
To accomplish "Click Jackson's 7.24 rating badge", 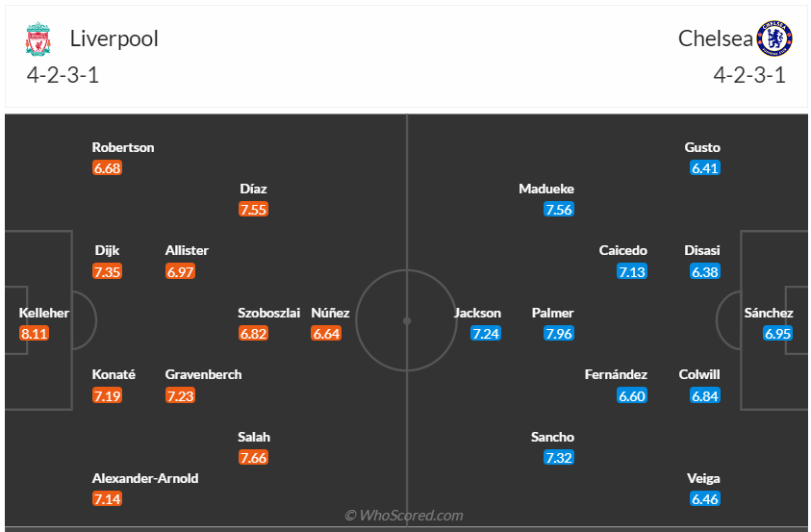I will tap(485, 334).
